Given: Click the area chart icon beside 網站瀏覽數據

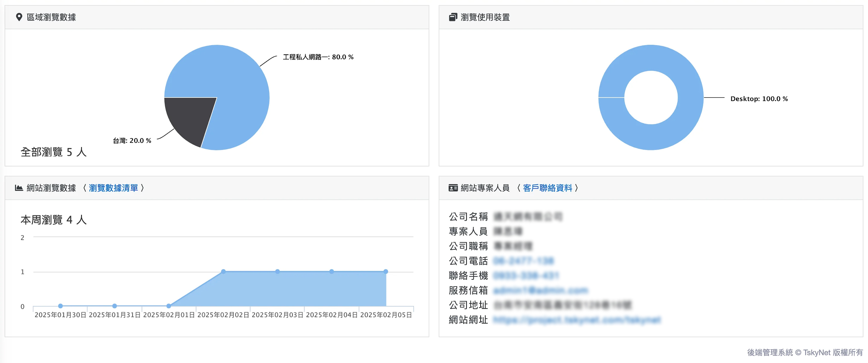Looking at the screenshot, I should click(19, 188).
